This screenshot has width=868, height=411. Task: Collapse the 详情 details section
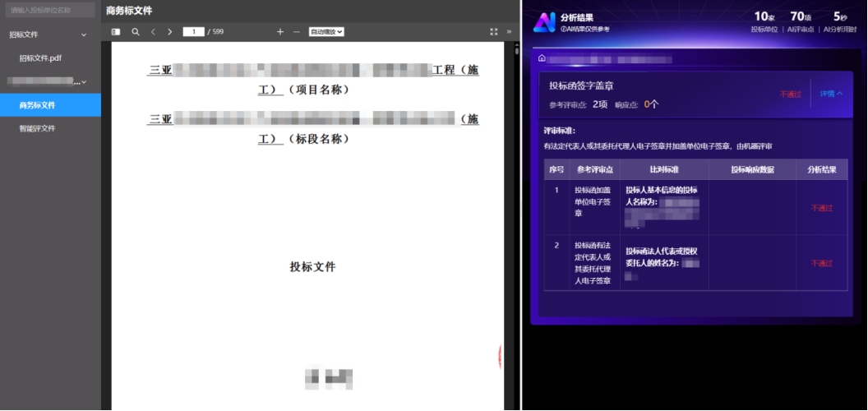coord(832,94)
